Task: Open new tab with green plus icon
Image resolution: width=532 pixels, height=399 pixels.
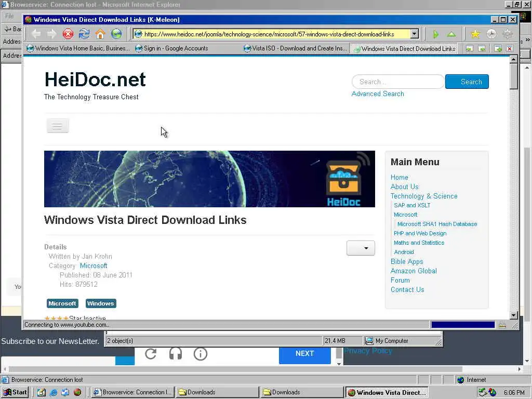Action: (x=498, y=49)
